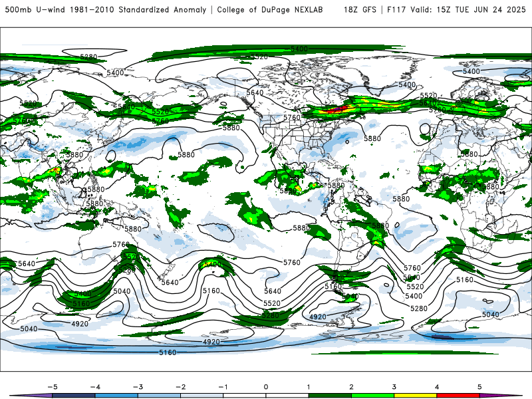Click the '-1' color scale label
Viewport: 532px width, 399px height.
(223, 387)
